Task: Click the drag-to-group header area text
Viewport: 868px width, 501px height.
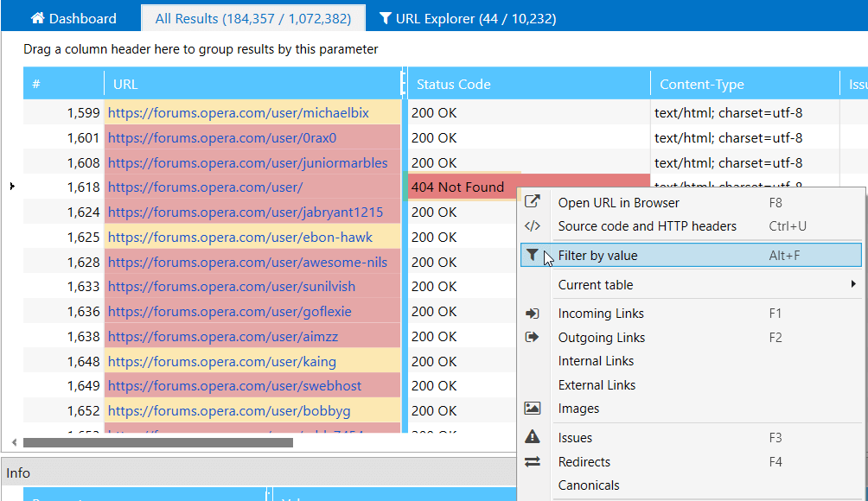Action: (201, 49)
